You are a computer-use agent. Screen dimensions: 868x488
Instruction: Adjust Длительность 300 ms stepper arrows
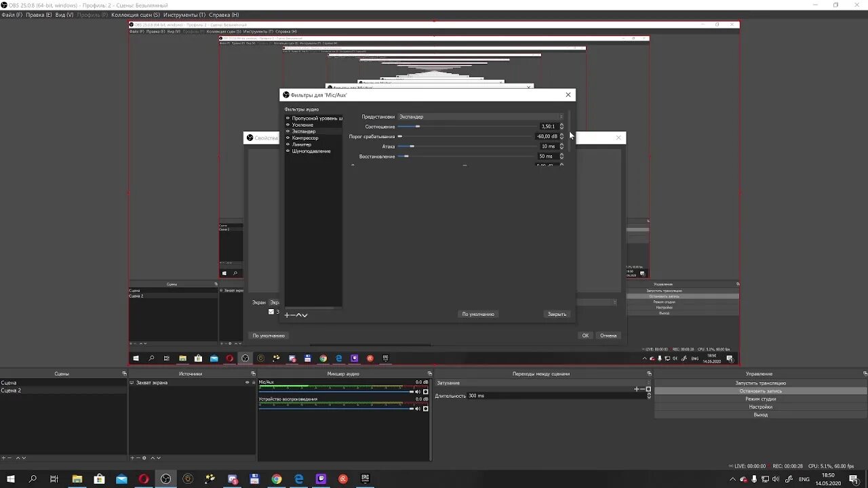(x=649, y=396)
